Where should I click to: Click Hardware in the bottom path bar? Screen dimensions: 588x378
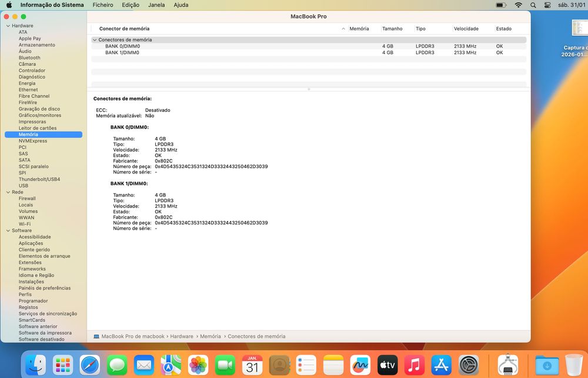point(182,336)
